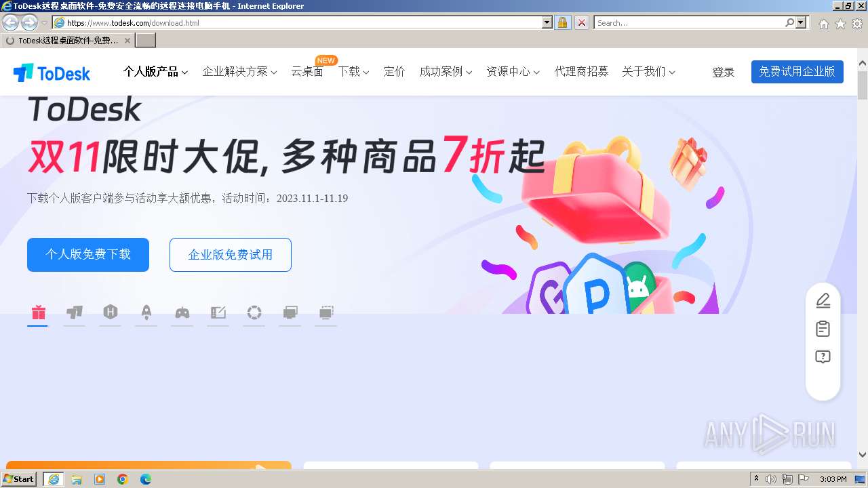
Task: Go to ToDesk home via logo
Action: [52, 72]
